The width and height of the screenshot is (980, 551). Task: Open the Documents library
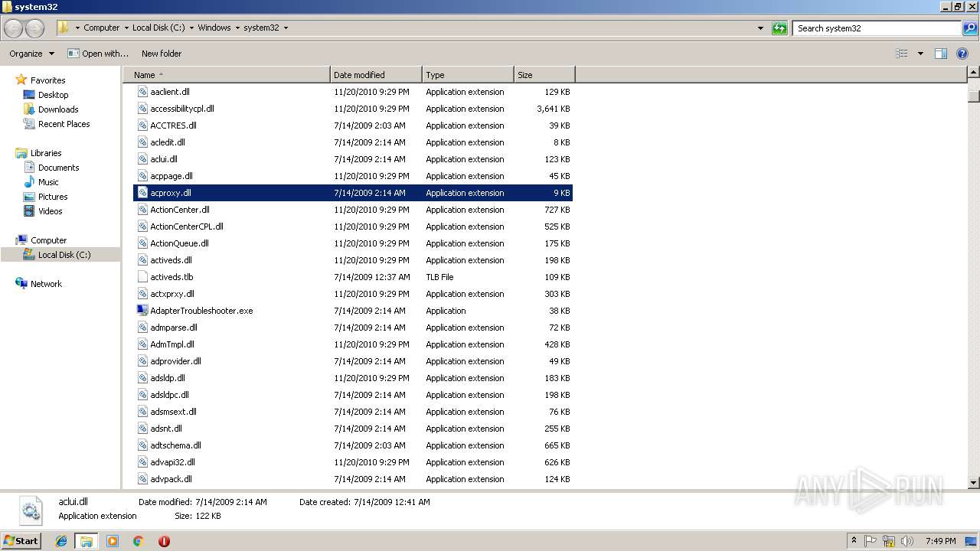pyautogui.click(x=58, y=168)
